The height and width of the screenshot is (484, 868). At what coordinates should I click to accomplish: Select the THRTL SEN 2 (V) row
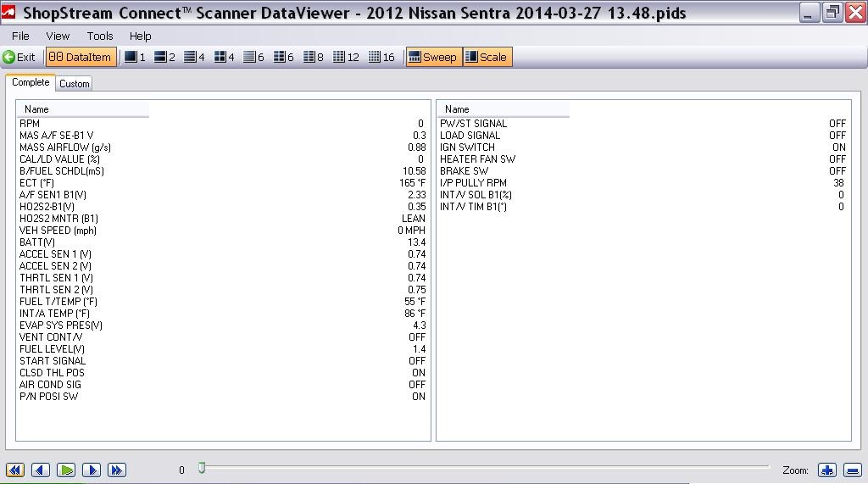(x=223, y=290)
